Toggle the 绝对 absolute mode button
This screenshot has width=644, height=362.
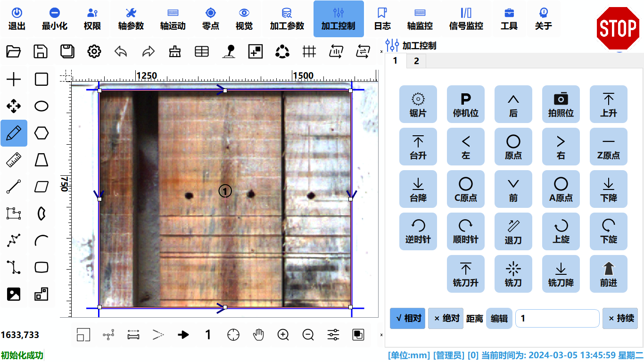tap(446, 319)
